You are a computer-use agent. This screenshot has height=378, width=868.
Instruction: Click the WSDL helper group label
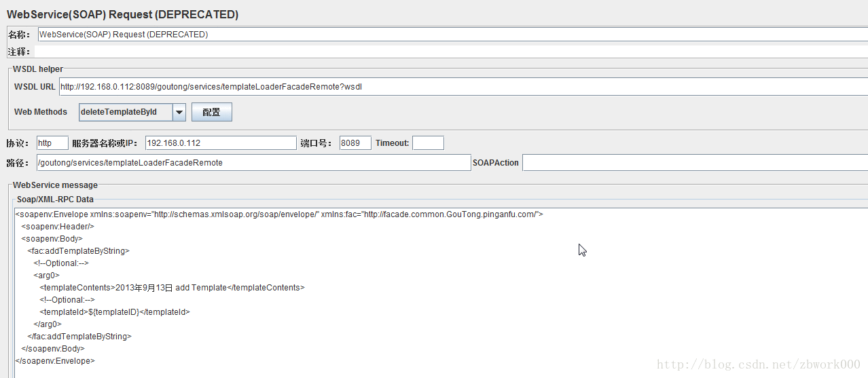pyautogui.click(x=38, y=69)
